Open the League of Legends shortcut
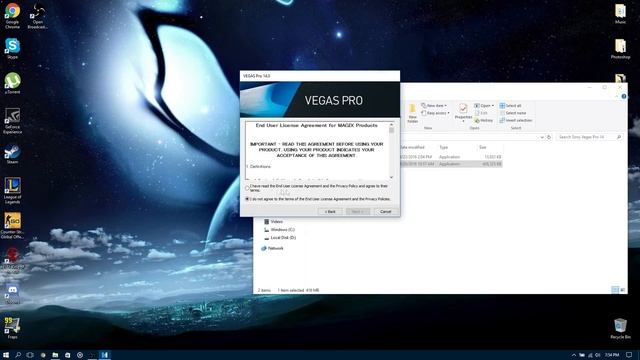This screenshot has height=360, width=640. point(12,190)
